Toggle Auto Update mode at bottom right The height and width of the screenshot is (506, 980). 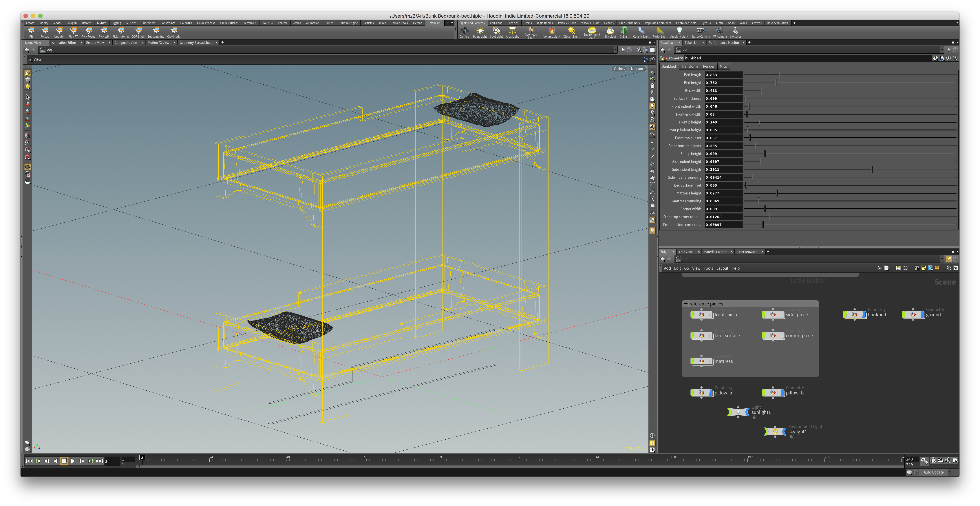933,472
